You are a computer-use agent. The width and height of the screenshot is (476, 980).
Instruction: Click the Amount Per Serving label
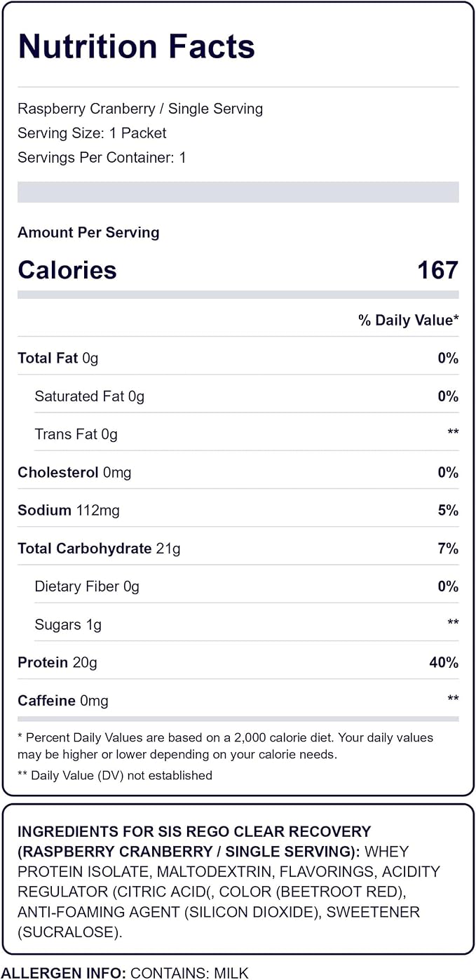coord(88,232)
